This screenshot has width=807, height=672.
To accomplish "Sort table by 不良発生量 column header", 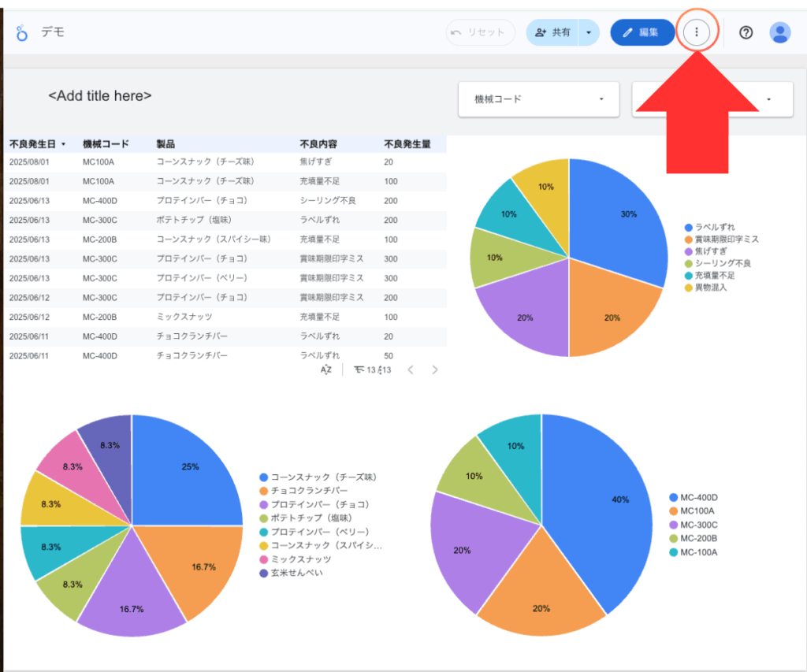I will [x=407, y=144].
